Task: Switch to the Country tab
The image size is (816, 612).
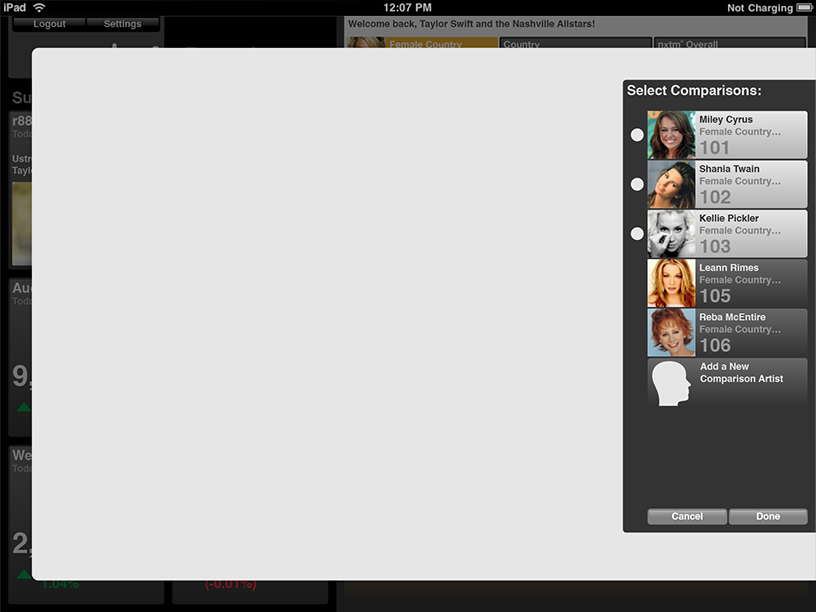Action: click(575, 43)
